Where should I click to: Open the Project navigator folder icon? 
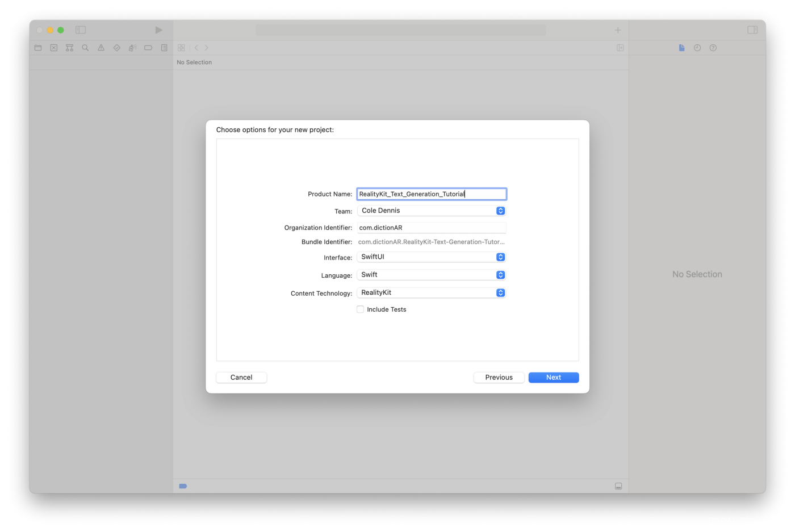tap(37, 48)
